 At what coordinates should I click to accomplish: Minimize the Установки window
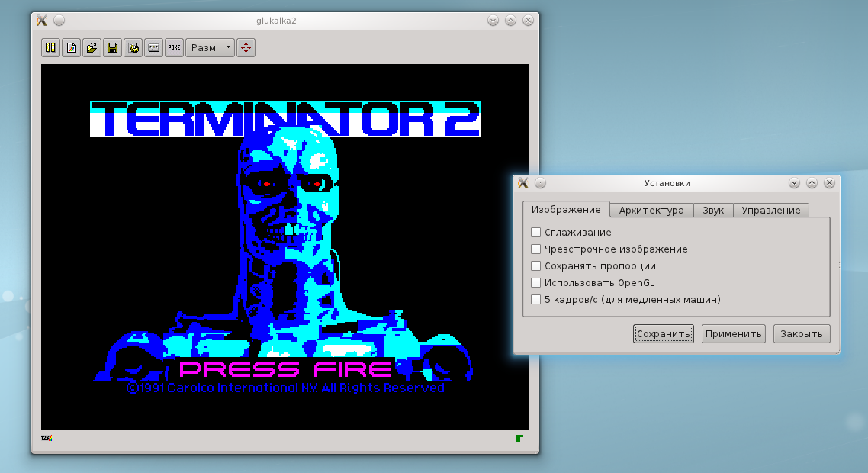point(794,183)
